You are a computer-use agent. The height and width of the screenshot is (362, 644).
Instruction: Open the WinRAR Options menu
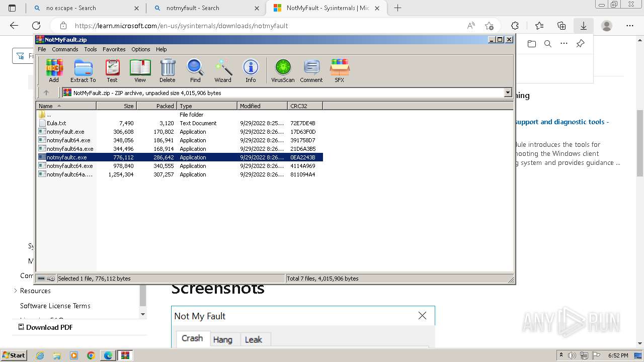pos(141,49)
